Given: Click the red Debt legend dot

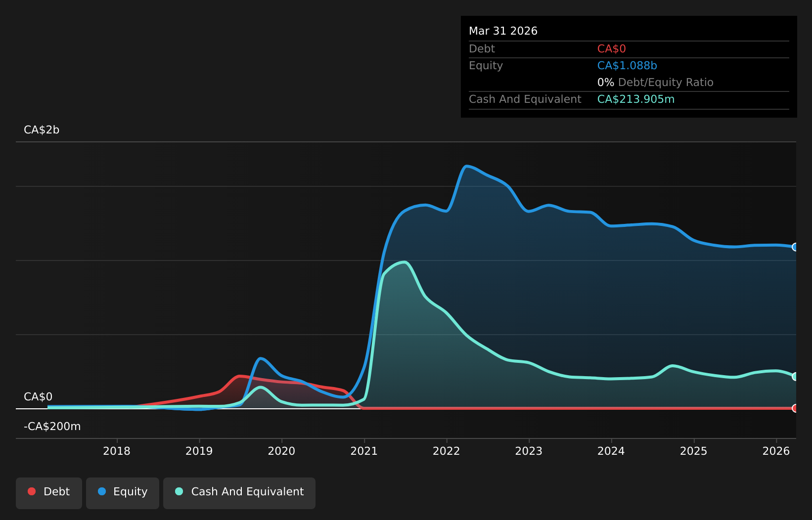Looking at the screenshot, I should [x=32, y=491].
